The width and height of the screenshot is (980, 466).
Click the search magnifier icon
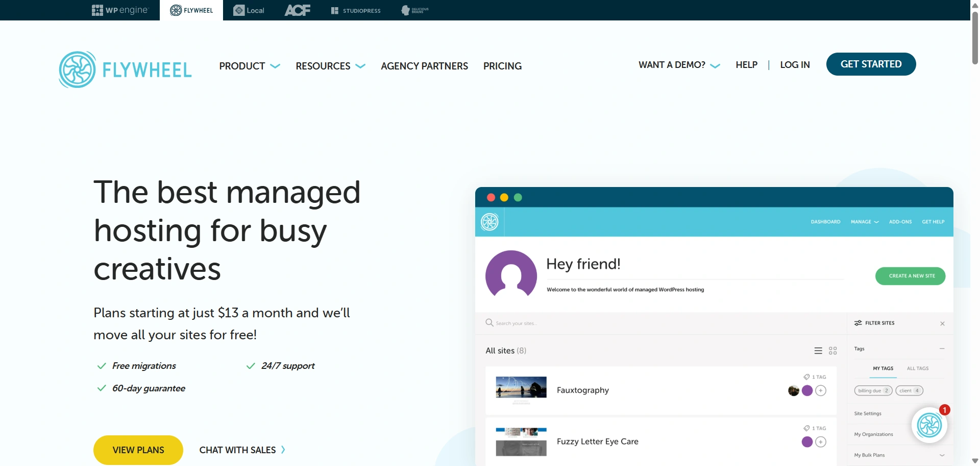point(489,322)
